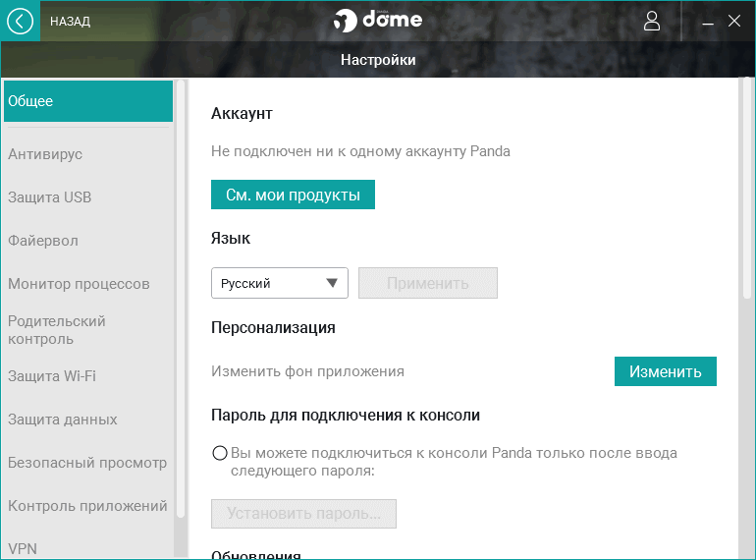Viewport: 756px width, 560px height.
Task: Click the Изменить фон приложения text
Action: point(307,371)
